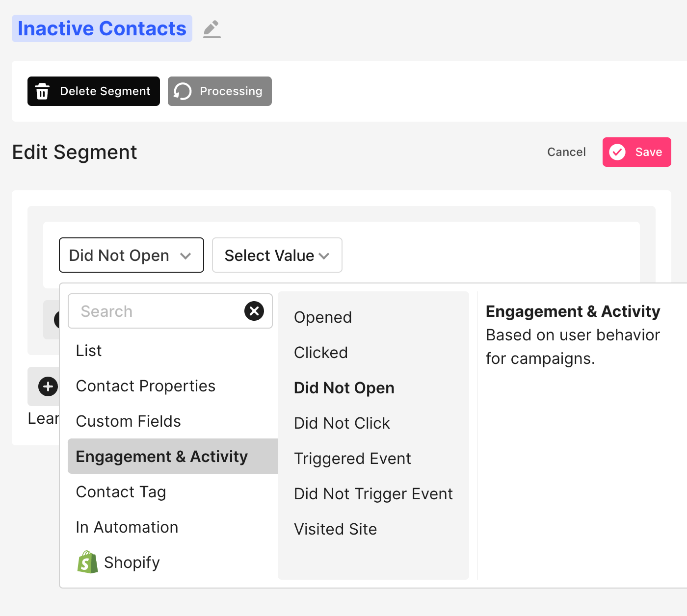
Task: Click the black plus add-condition icon
Action: (48, 386)
